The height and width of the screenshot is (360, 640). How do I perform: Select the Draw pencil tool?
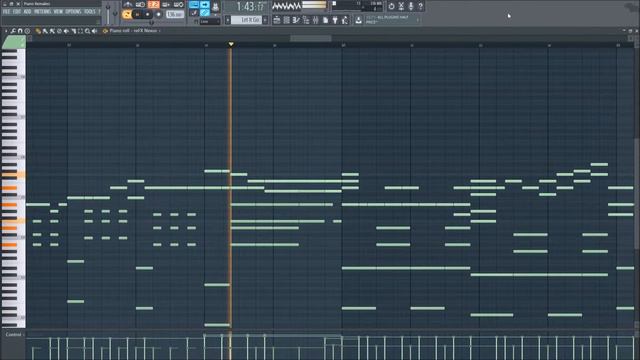click(38, 31)
